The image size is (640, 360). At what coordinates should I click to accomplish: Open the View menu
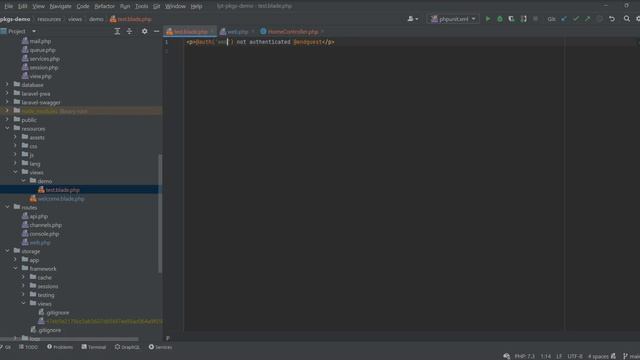[38, 6]
